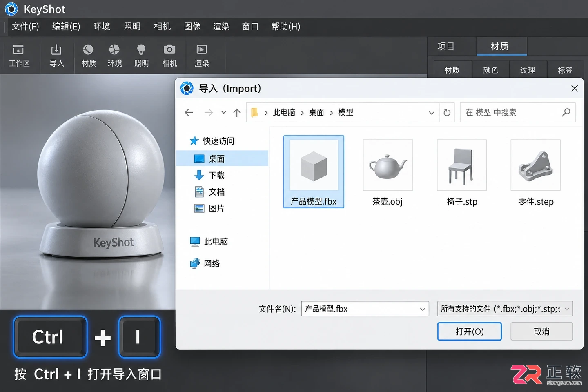The width and height of the screenshot is (588, 392).
Task: Expand chevron before 桌面 in path
Action: [302, 113]
